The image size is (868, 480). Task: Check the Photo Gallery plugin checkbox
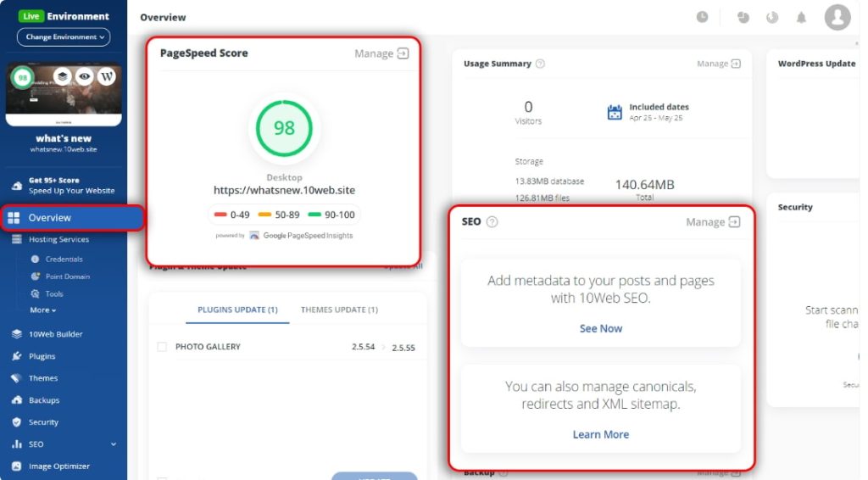pos(162,347)
